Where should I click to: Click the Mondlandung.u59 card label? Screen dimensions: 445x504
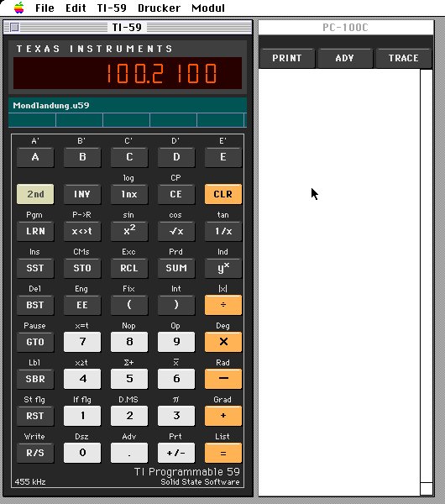coord(51,106)
